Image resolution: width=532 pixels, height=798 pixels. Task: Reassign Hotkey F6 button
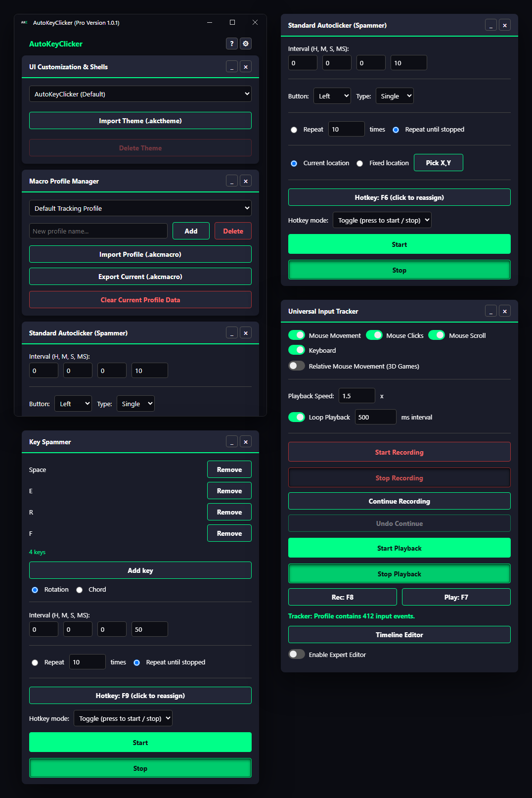[x=399, y=197]
